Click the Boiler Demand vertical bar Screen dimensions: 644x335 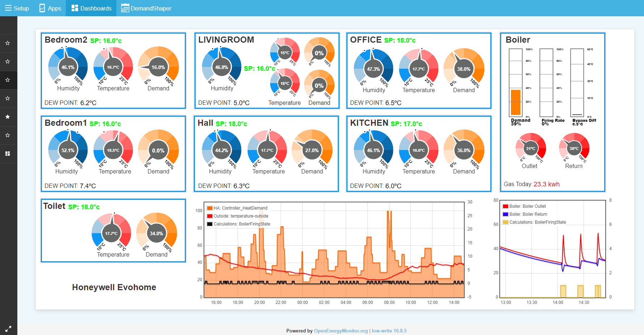coord(516,82)
